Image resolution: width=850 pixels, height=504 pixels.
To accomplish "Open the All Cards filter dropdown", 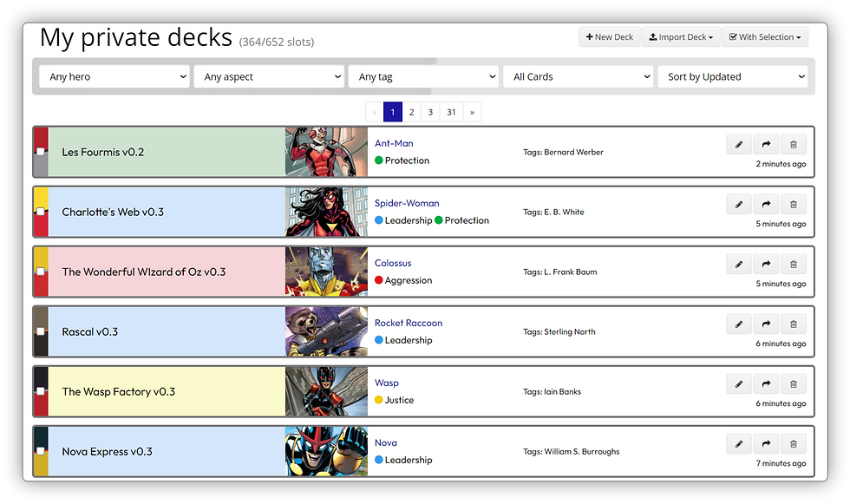I will pos(578,77).
